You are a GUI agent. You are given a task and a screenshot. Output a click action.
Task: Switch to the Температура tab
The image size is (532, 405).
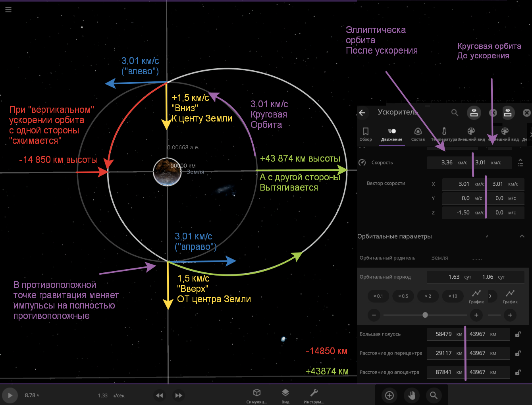(444, 135)
